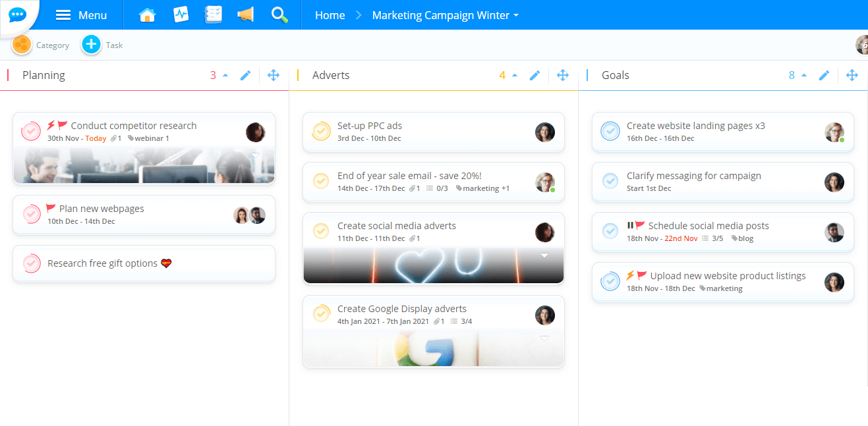Click the Planning column move handle

(274, 76)
